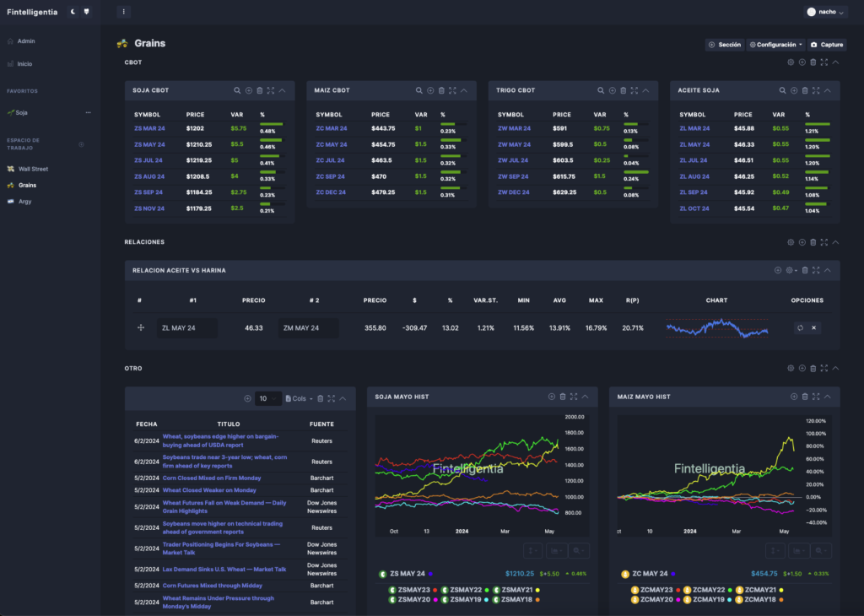Open settings gear of CBOT section
The height and width of the screenshot is (616, 864).
click(x=791, y=62)
